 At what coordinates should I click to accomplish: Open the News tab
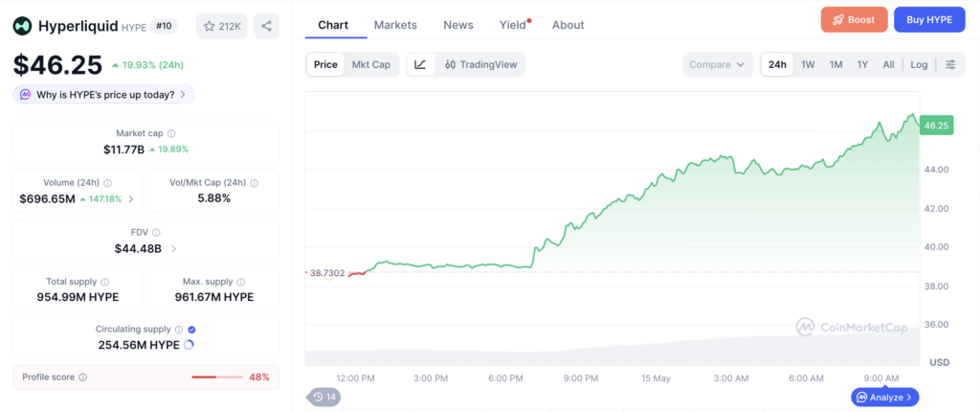coord(458,25)
